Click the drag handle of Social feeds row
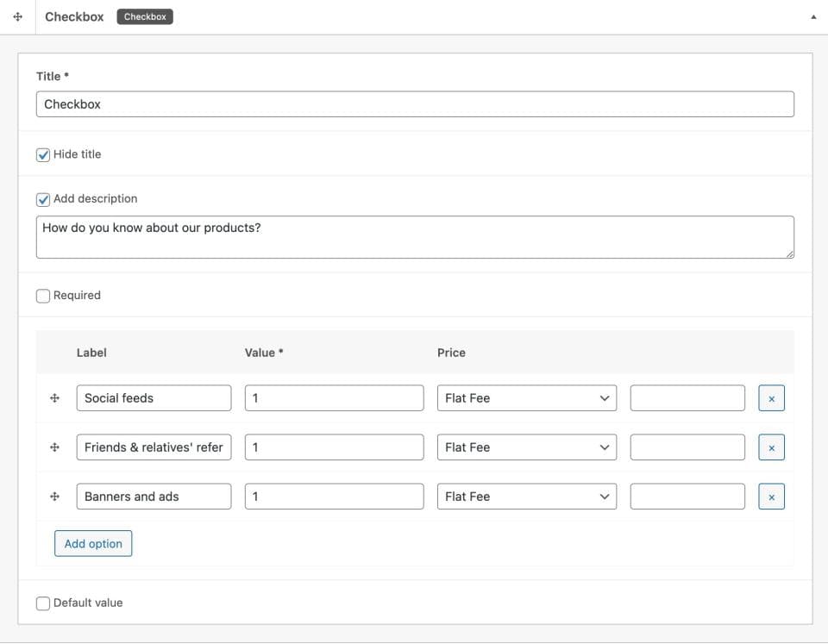Viewport: 828px width, 644px height. 54,398
